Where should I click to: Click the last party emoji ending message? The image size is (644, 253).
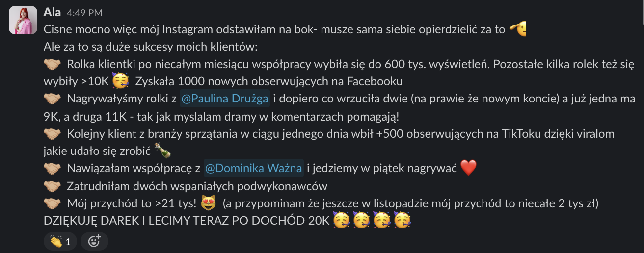click(x=402, y=220)
